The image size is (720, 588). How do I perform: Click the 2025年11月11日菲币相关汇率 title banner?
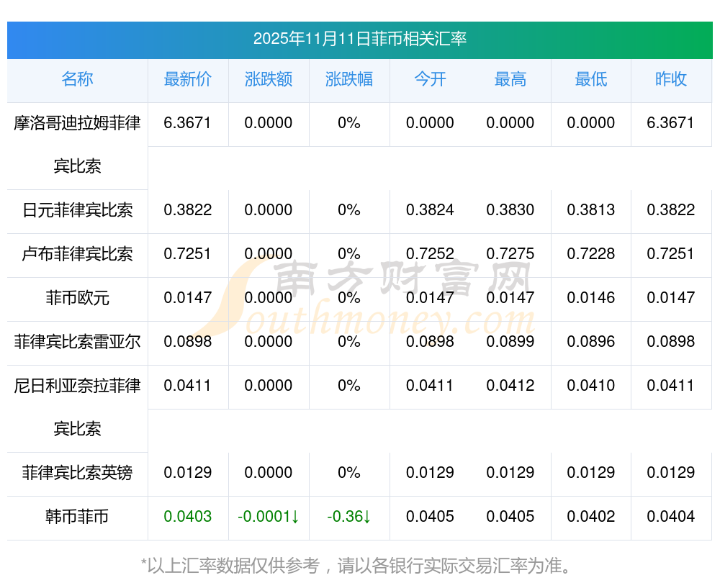click(360, 39)
